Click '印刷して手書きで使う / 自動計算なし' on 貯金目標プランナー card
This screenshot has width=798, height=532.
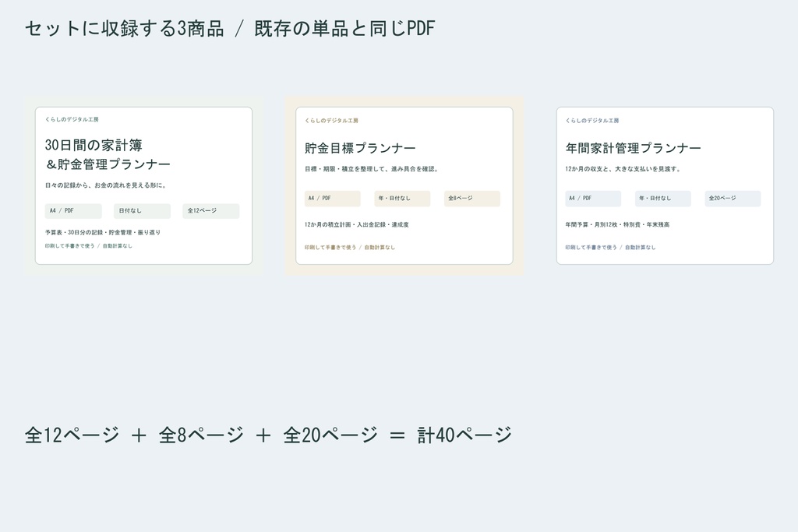[x=350, y=247]
